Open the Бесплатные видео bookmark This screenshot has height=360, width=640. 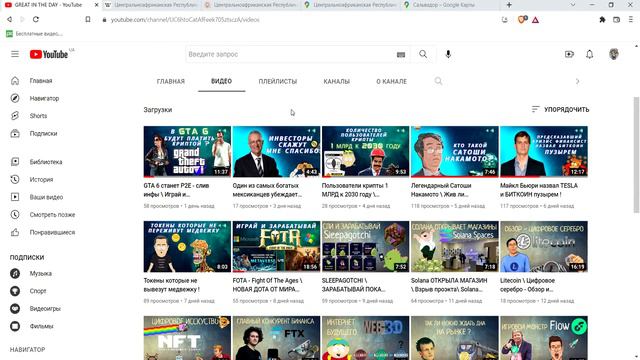[34, 34]
